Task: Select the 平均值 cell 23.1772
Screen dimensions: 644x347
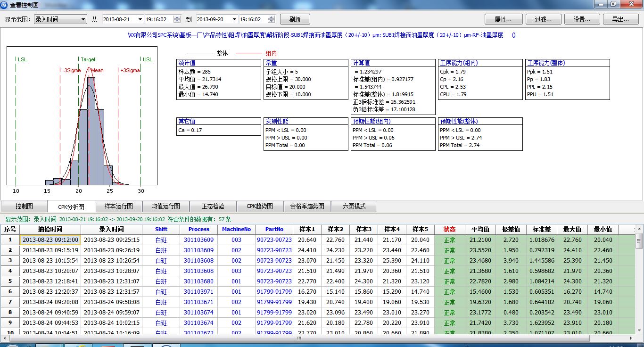Action: tap(480, 313)
